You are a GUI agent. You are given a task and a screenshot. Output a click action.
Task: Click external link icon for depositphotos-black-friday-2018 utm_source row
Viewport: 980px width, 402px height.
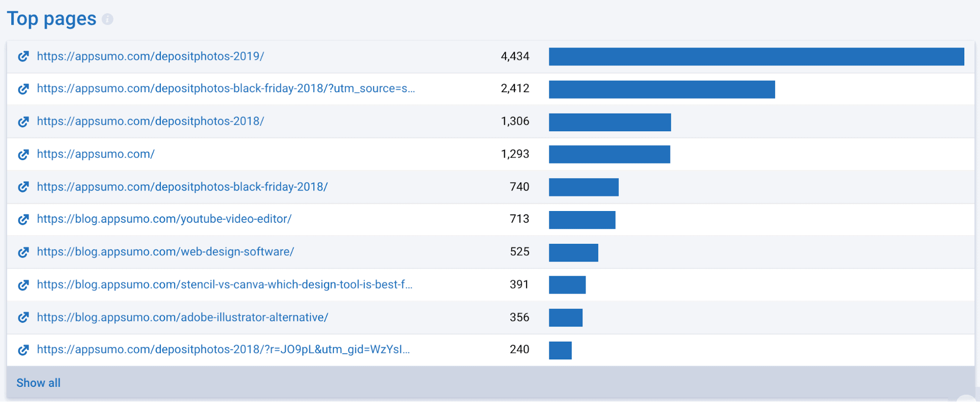click(24, 89)
